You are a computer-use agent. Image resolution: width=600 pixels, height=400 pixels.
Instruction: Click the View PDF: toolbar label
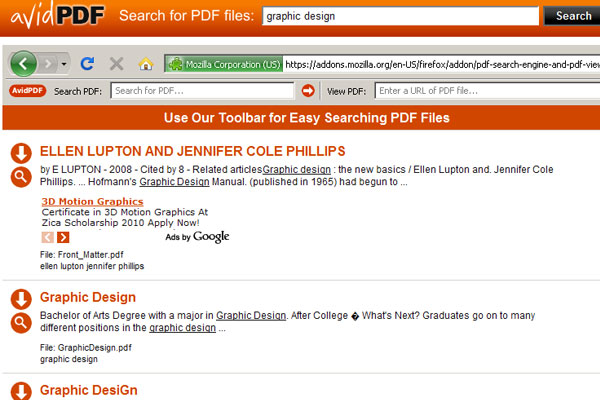pyautogui.click(x=346, y=91)
